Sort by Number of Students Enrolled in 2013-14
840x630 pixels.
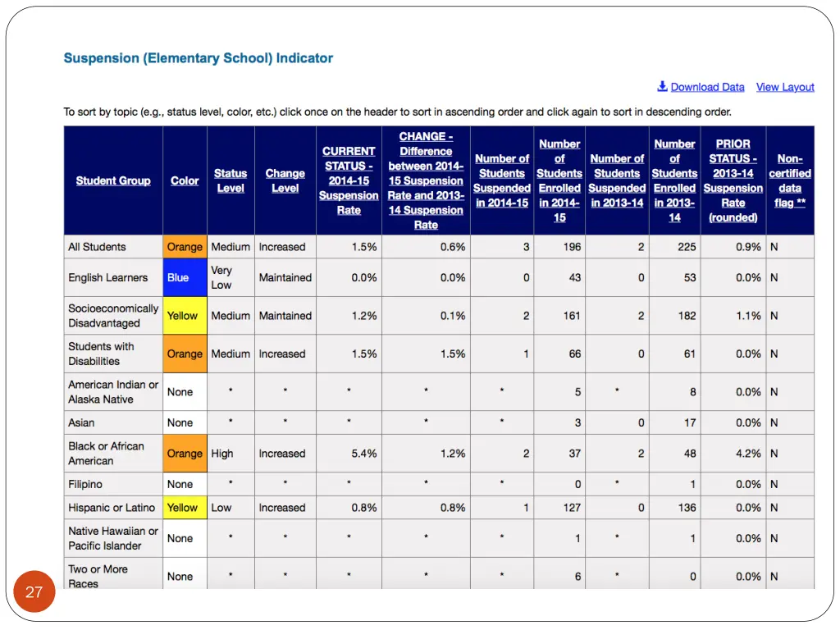(x=674, y=180)
